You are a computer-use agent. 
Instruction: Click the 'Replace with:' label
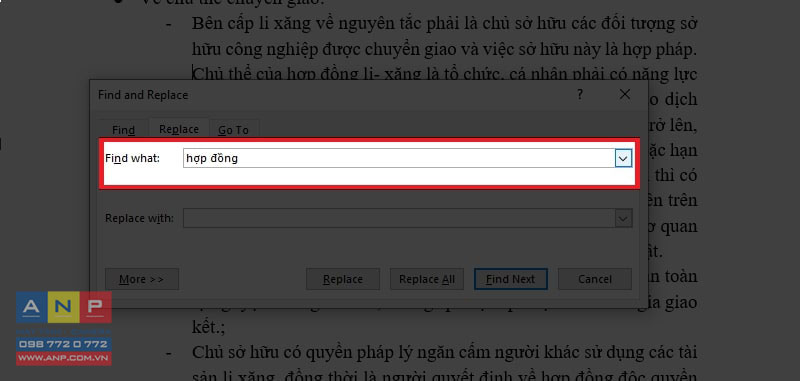139,218
